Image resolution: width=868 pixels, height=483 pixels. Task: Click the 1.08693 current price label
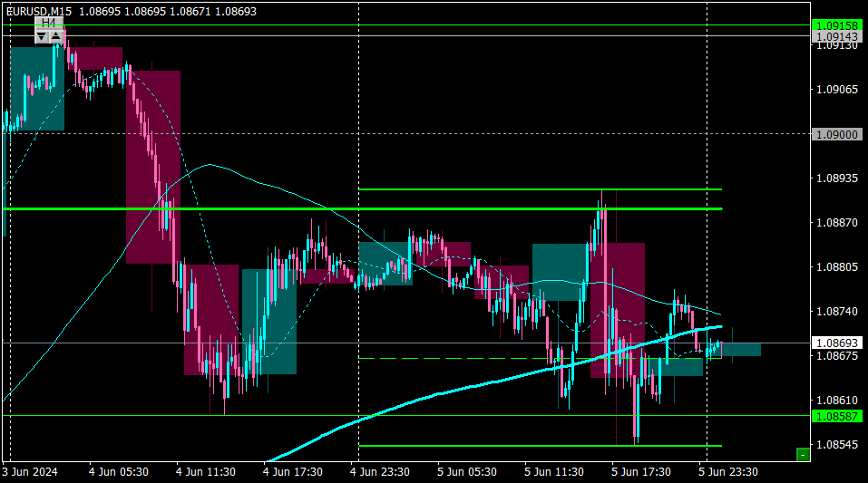coord(837,343)
